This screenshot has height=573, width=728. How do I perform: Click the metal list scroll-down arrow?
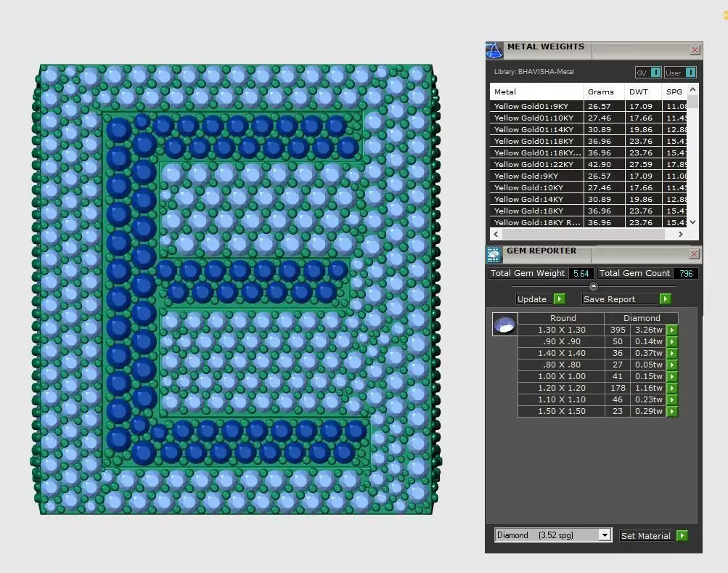click(692, 222)
